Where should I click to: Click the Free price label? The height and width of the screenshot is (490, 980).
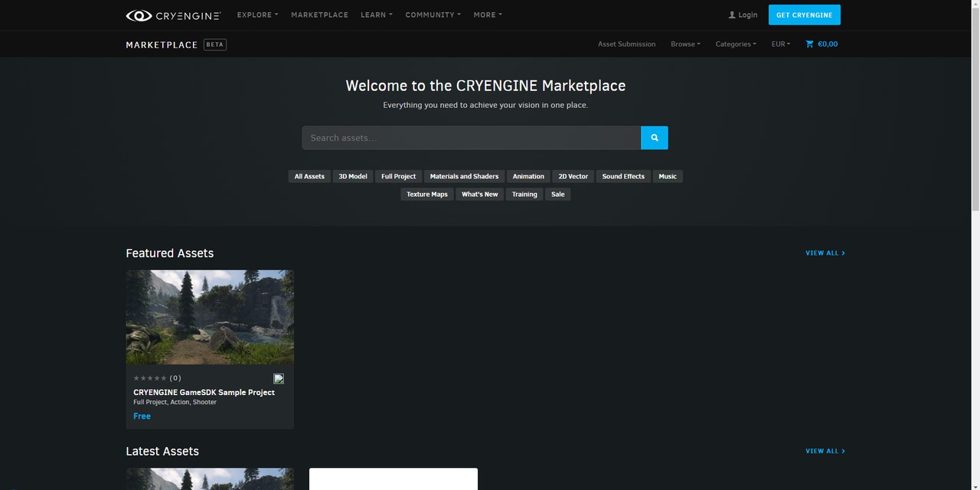(x=142, y=416)
